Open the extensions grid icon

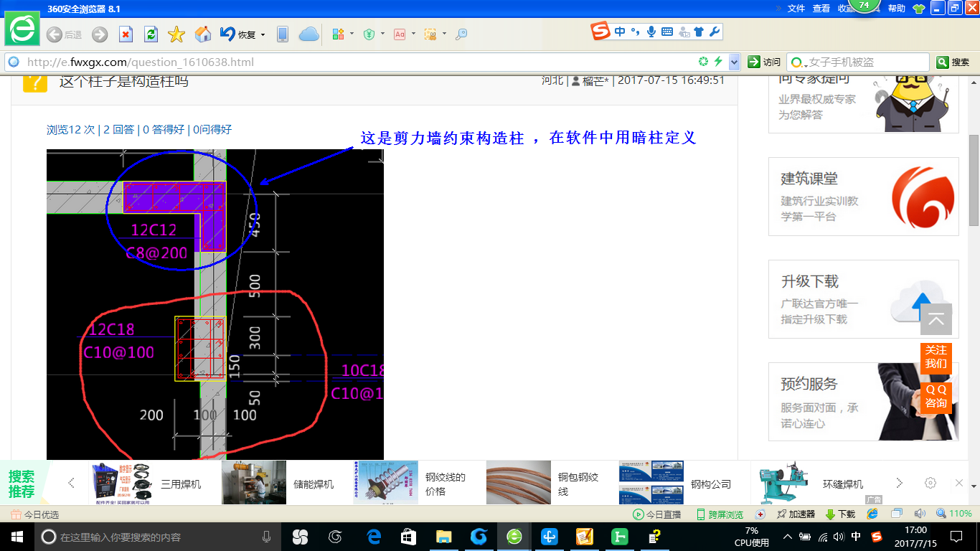[x=339, y=34]
